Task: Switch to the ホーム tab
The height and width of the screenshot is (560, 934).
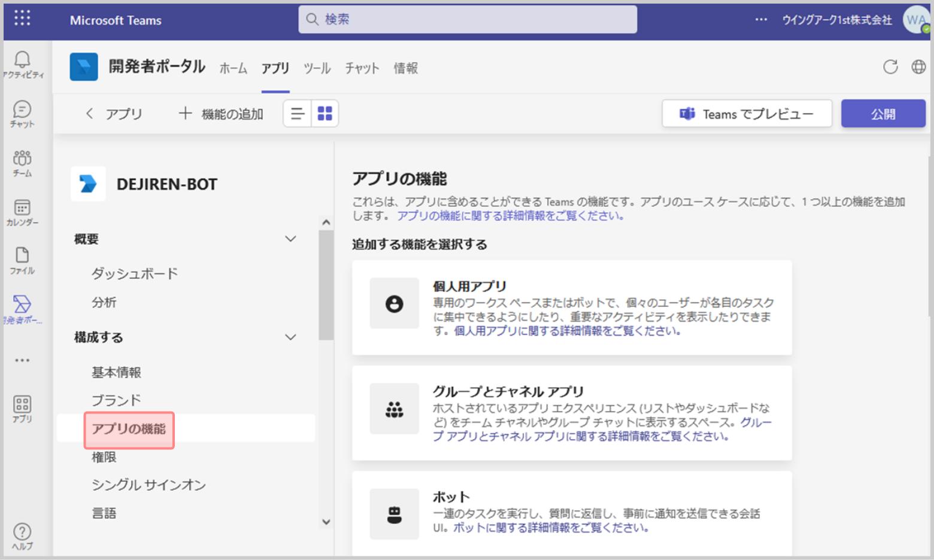Action: point(233,68)
